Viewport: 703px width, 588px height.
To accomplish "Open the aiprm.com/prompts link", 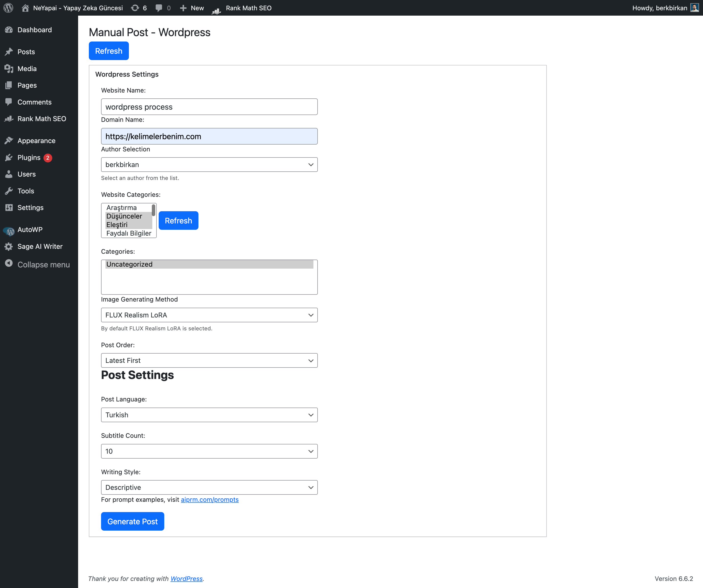I will click(x=210, y=500).
